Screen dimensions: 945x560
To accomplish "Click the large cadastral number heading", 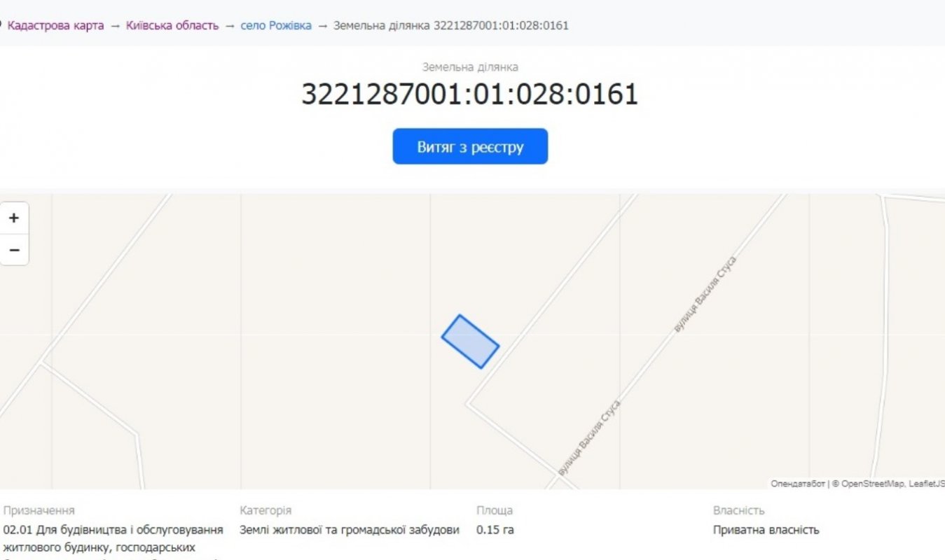I will click(x=469, y=94).
